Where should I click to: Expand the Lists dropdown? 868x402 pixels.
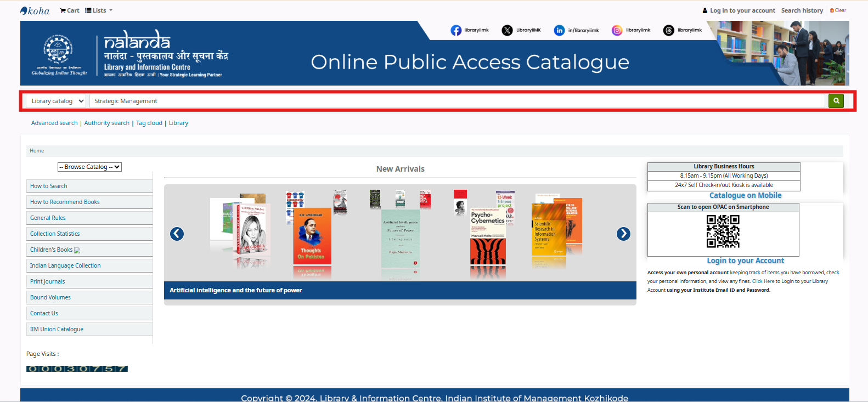[99, 10]
